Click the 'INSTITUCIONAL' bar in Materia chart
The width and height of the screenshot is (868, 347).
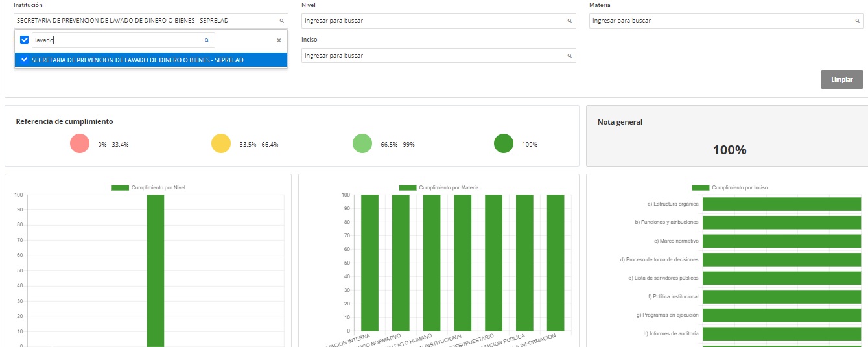click(x=463, y=263)
